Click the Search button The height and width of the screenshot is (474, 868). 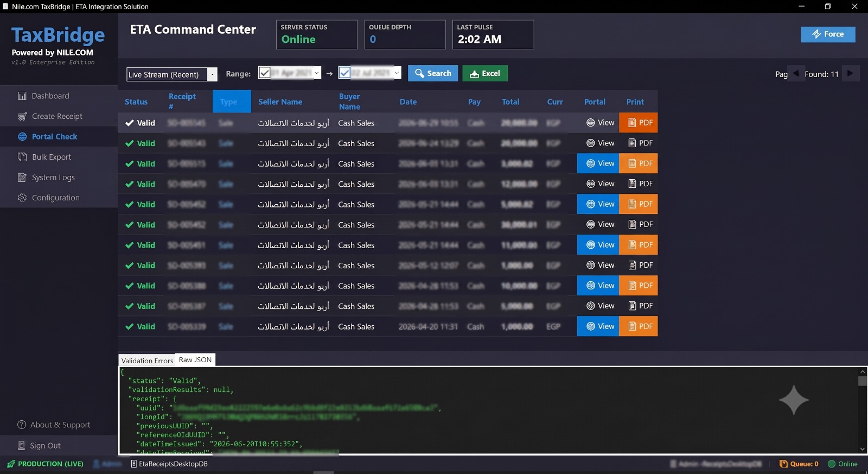[433, 73]
